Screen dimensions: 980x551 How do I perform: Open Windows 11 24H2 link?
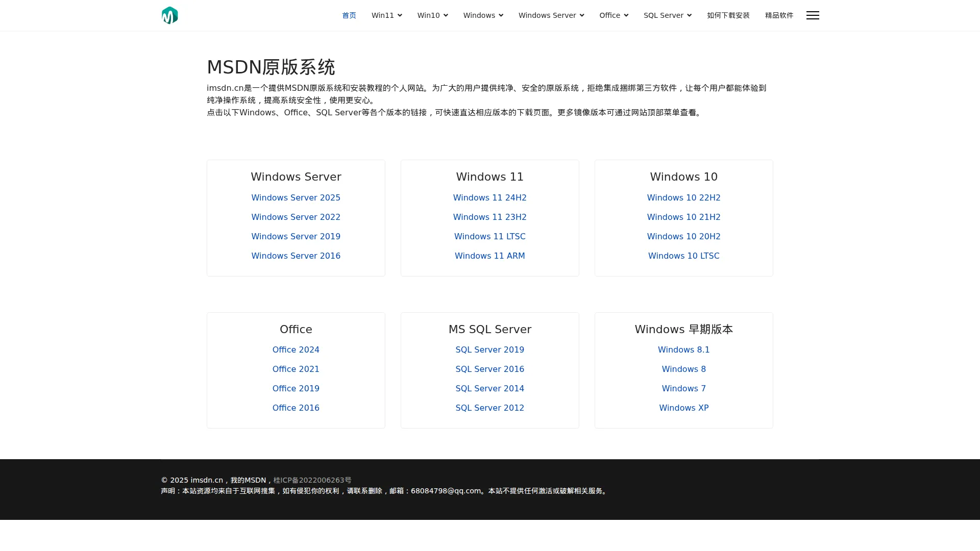coord(490,198)
